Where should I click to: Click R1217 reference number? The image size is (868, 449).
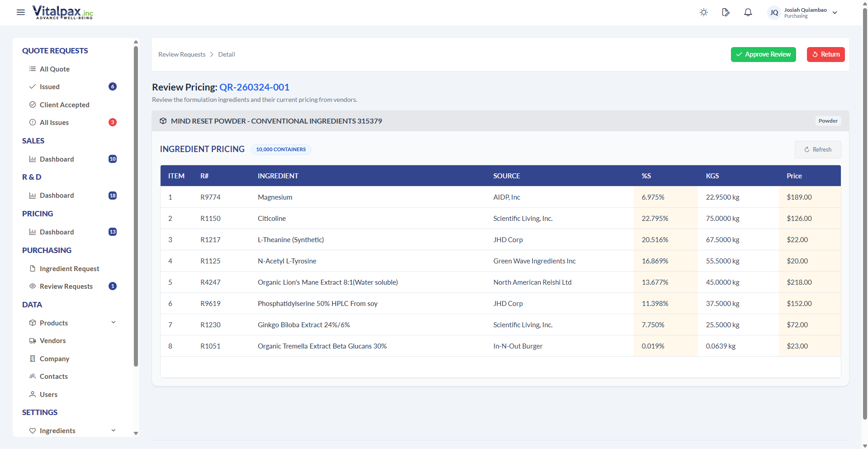coord(210,239)
